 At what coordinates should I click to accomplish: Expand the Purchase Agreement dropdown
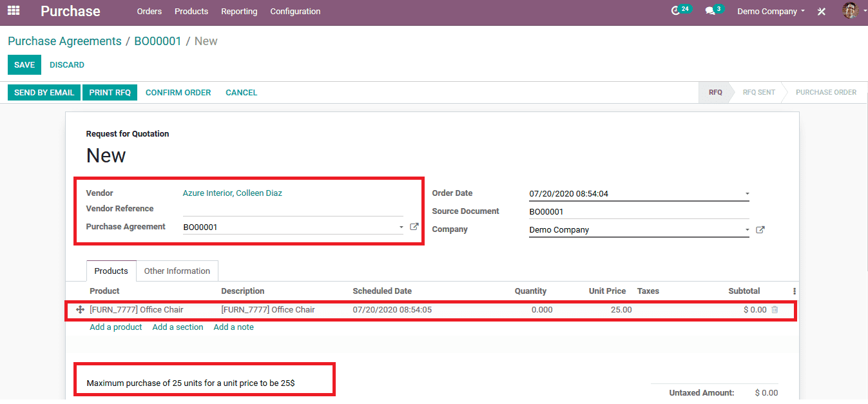point(401,227)
